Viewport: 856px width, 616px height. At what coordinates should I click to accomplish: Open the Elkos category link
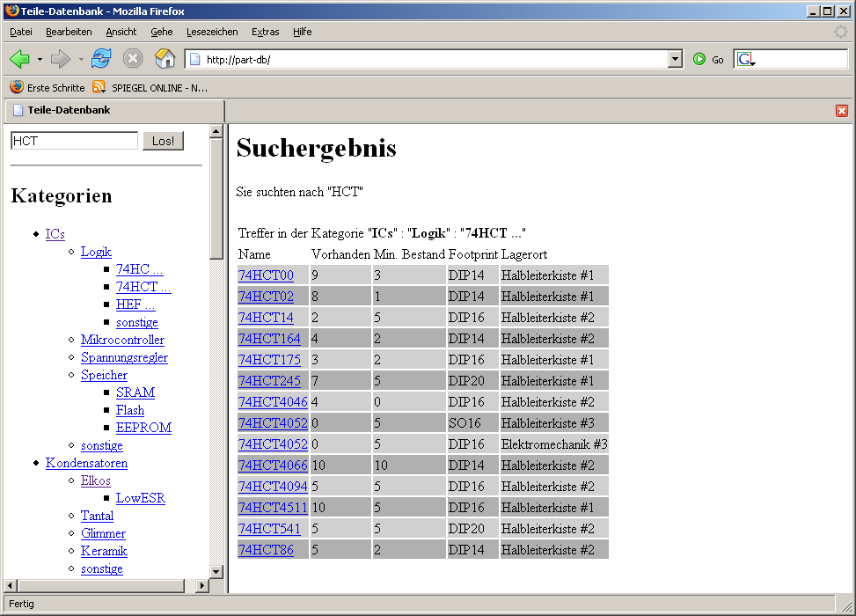(x=96, y=480)
